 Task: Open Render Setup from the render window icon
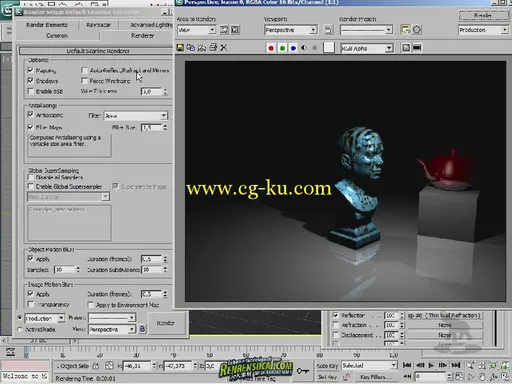[405, 30]
